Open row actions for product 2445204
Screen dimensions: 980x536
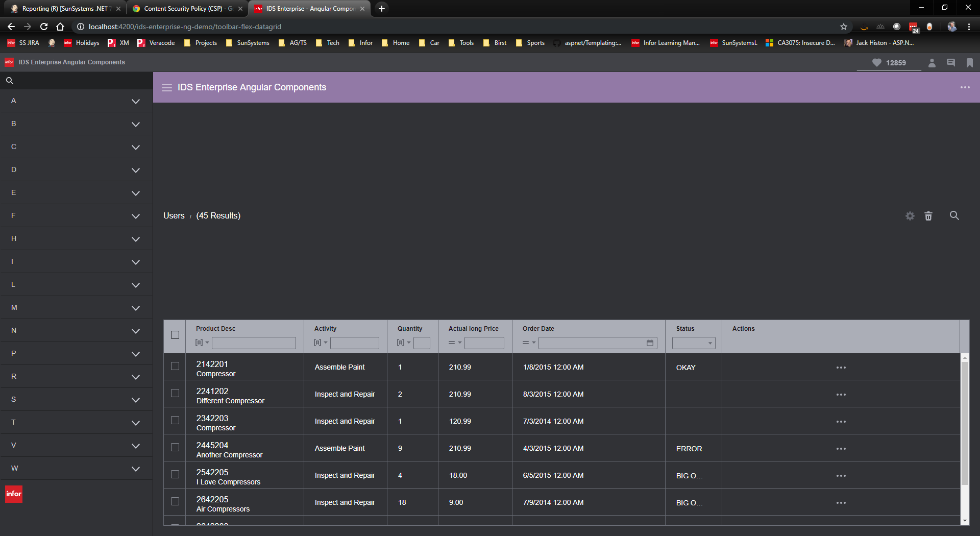point(841,449)
